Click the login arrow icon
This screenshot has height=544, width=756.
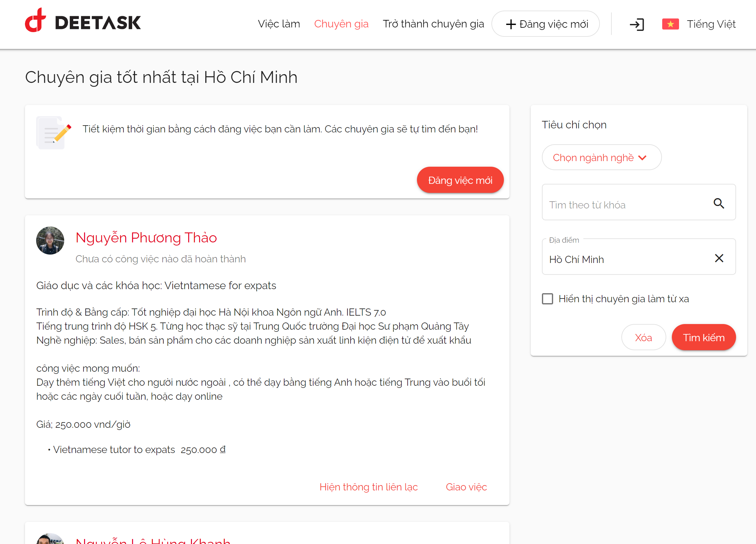coord(636,24)
